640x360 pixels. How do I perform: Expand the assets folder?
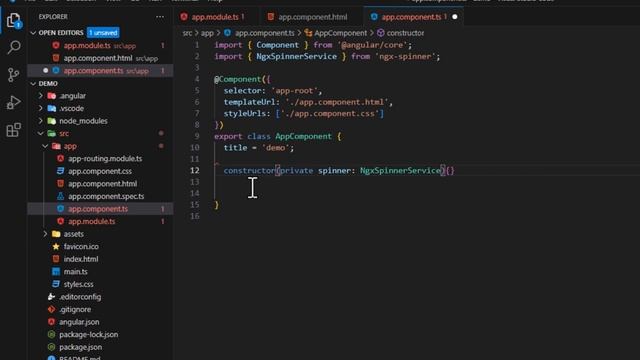point(45,234)
